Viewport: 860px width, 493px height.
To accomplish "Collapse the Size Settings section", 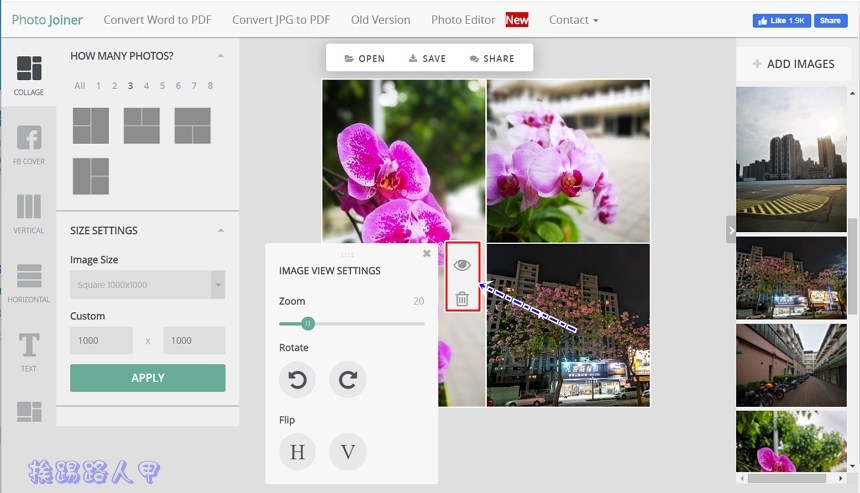I will coord(220,230).
